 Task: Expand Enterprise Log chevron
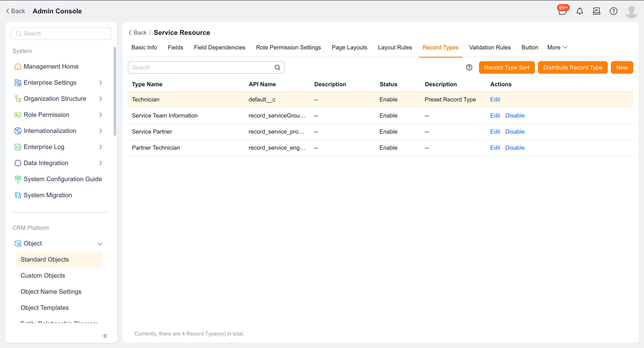coord(100,147)
